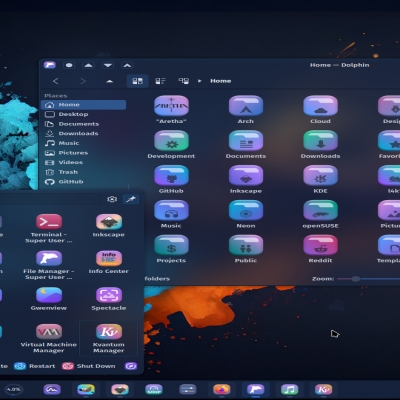Open the launcher's configure gear icon
This screenshot has width=400, height=400.
(112, 199)
